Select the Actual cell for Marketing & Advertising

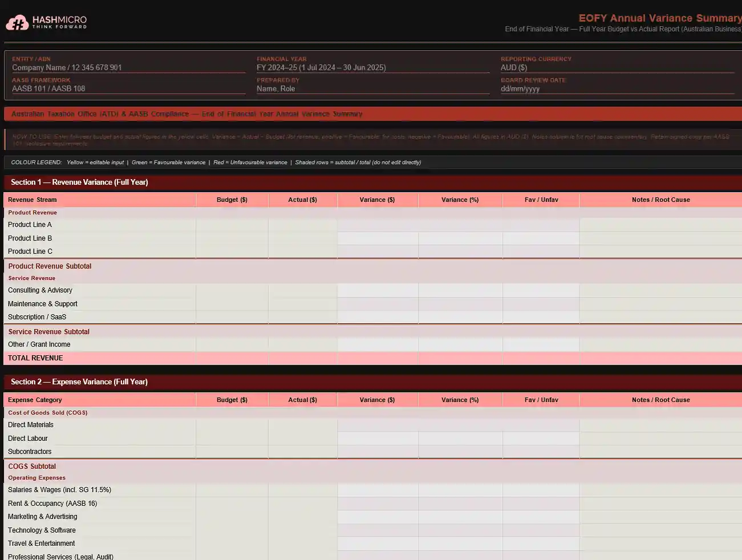pos(302,517)
